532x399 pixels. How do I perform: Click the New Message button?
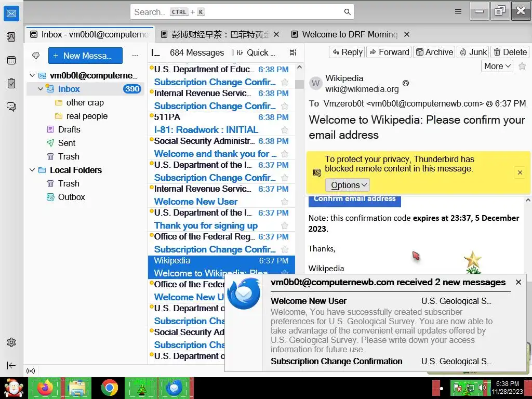(x=85, y=56)
